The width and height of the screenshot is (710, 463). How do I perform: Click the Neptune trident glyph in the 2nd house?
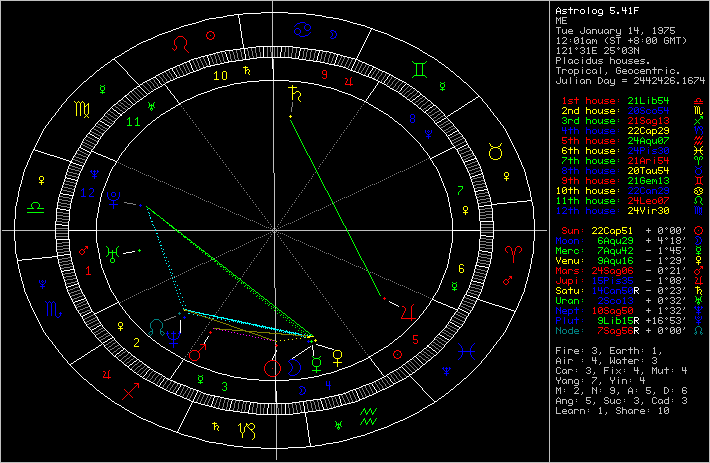[175, 340]
